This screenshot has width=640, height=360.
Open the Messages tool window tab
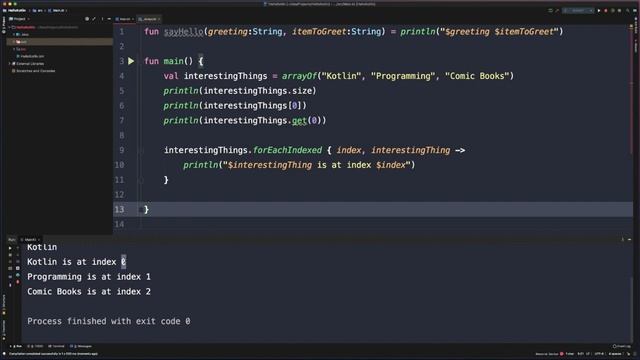[81, 346]
